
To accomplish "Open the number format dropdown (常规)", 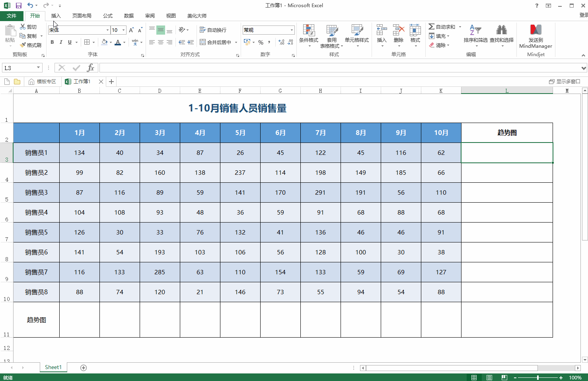I will pos(292,30).
